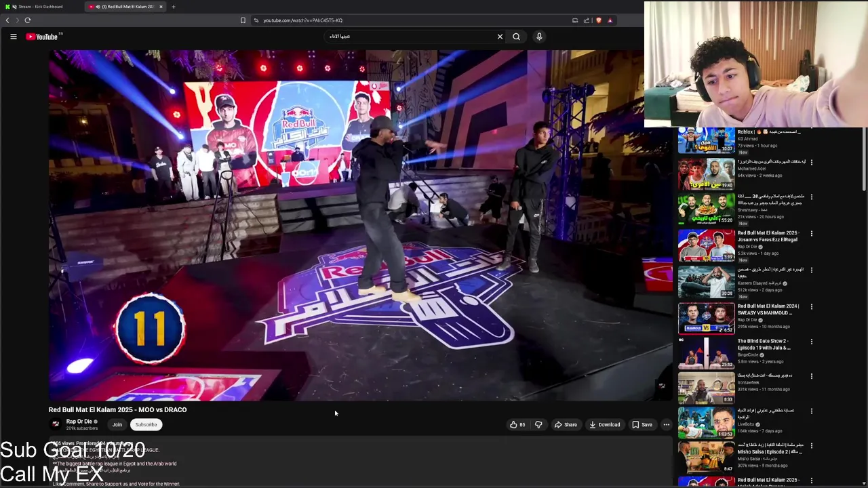Click the video title MOO vs DRACO

(117, 409)
